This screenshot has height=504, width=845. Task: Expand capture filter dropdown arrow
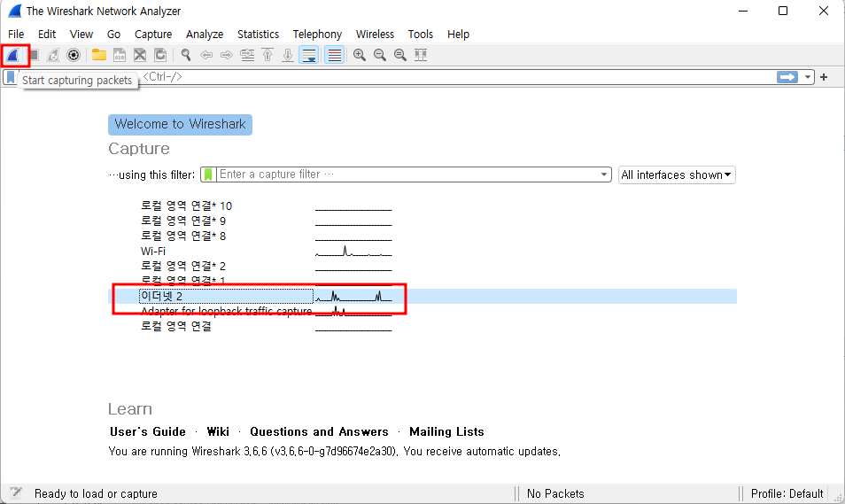[x=604, y=174]
